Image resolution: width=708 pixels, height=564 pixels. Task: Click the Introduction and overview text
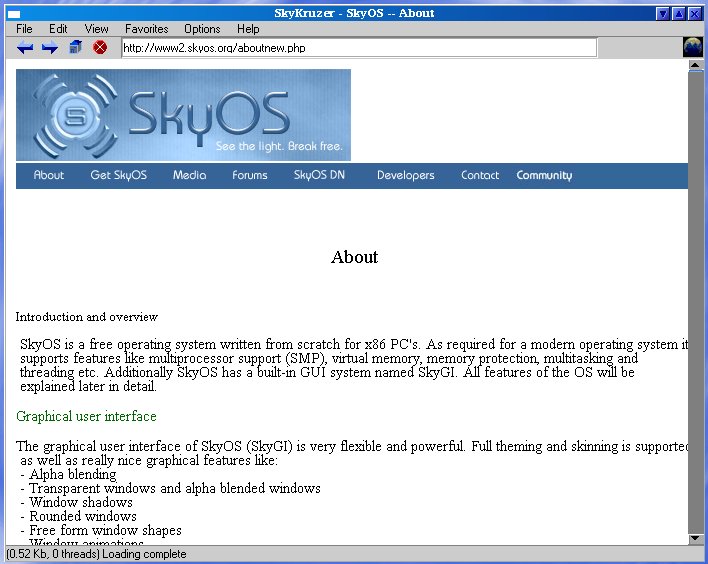(x=87, y=317)
